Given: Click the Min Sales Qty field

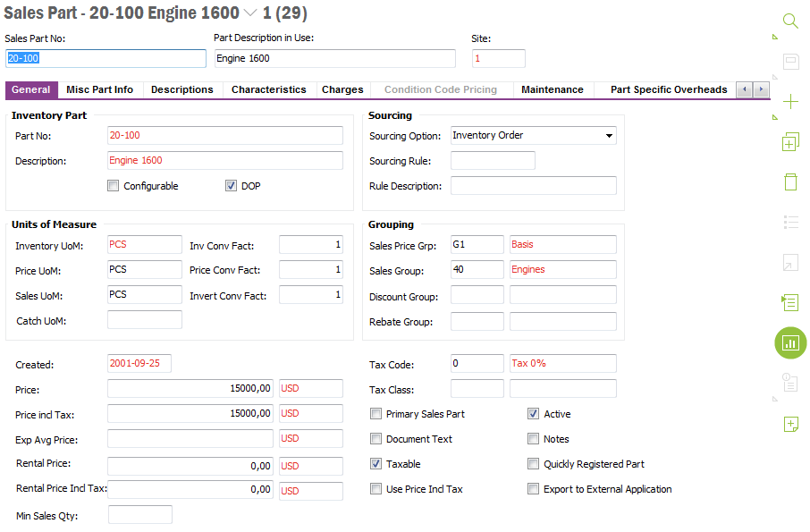Looking at the screenshot, I should pyautogui.click(x=139, y=515).
